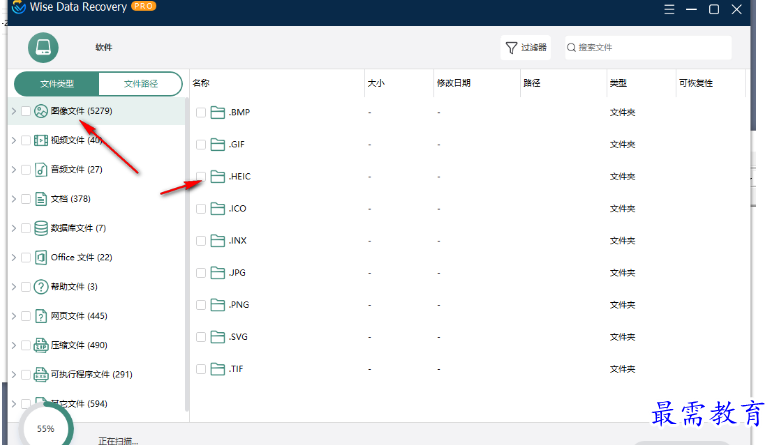Tick the .JPG folder checkbox
The width and height of the screenshot is (773, 445).
(x=201, y=273)
